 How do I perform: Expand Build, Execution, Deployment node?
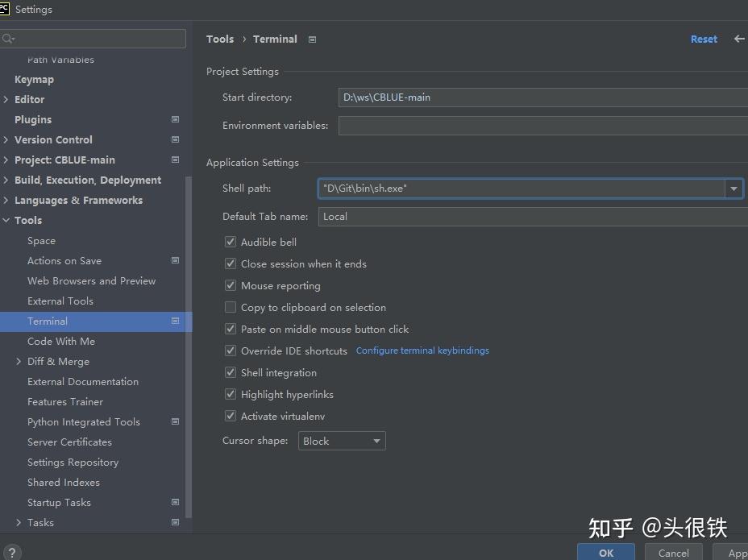(x=6, y=180)
